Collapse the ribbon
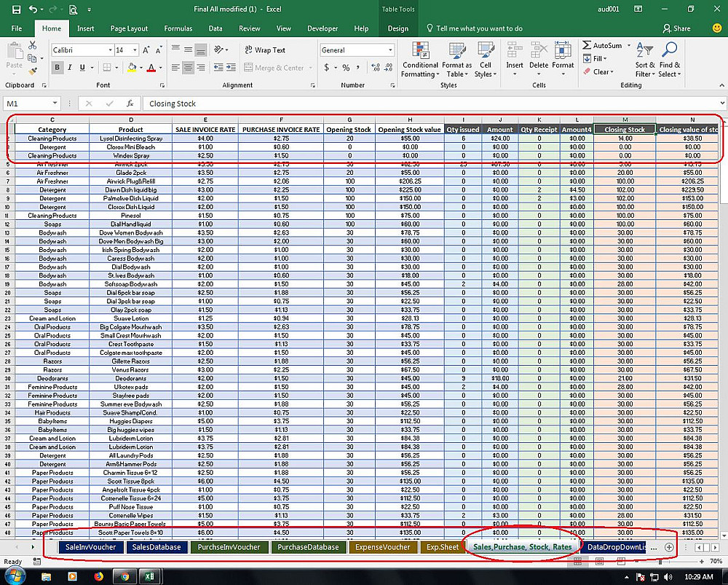This screenshot has width=728, height=585. pos(721,85)
